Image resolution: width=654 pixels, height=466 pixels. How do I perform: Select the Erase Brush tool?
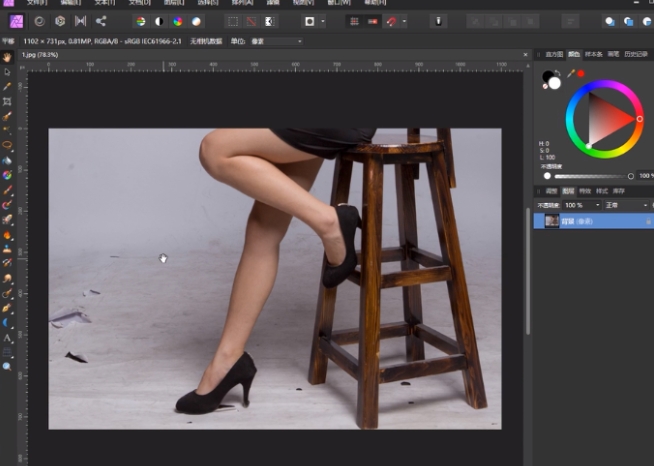(7, 219)
